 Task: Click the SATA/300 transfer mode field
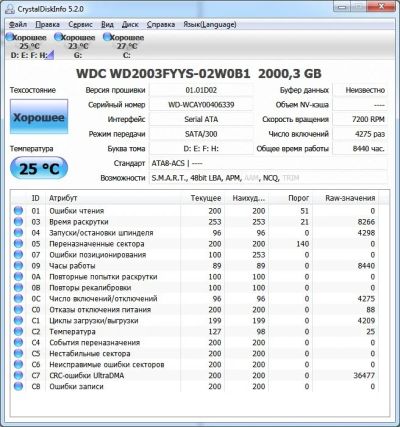(x=201, y=134)
